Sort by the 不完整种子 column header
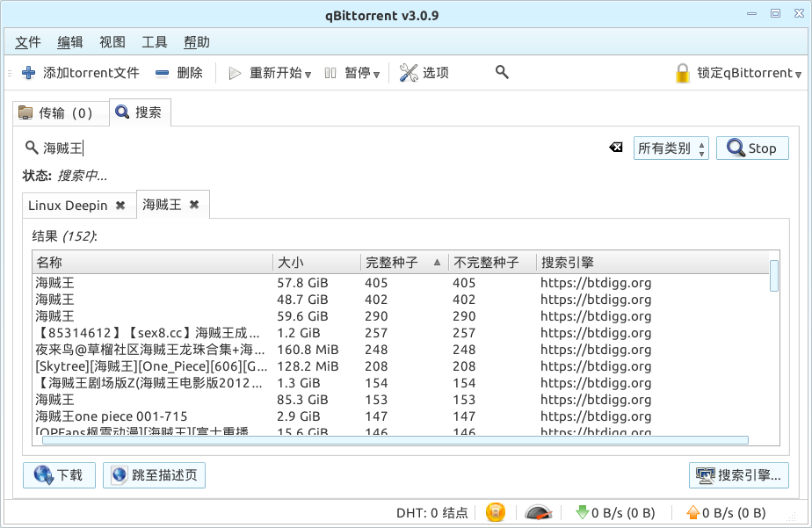Screen dimensions: 812x528 [x=492, y=263]
